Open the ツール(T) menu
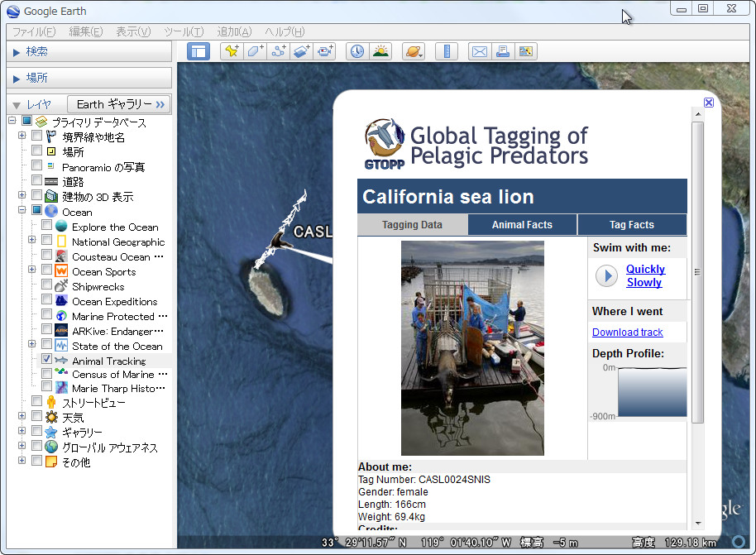Viewport: 756px width, 555px height. click(x=184, y=31)
